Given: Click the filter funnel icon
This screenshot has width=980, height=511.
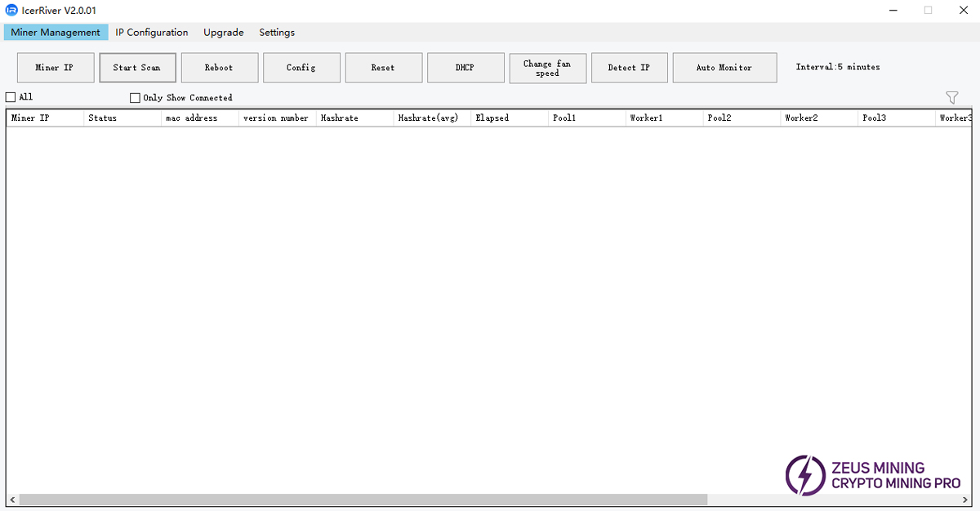Looking at the screenshot, I should pyautogui.click(x=951, y=98).
